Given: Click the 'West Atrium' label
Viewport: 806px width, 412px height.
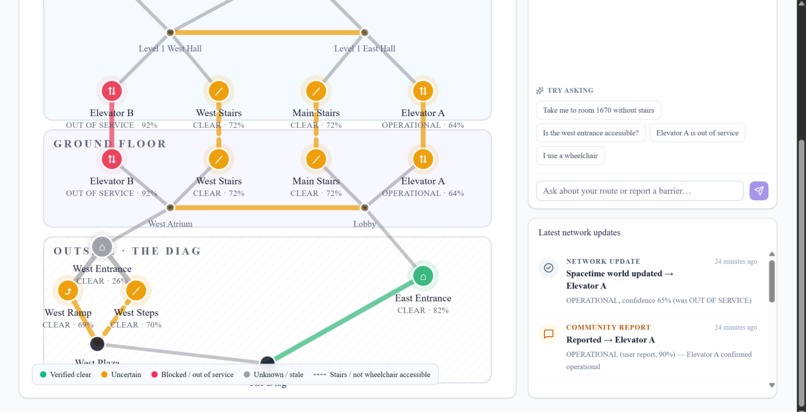Looking at the screenshot, I should [x=170, y=223].
